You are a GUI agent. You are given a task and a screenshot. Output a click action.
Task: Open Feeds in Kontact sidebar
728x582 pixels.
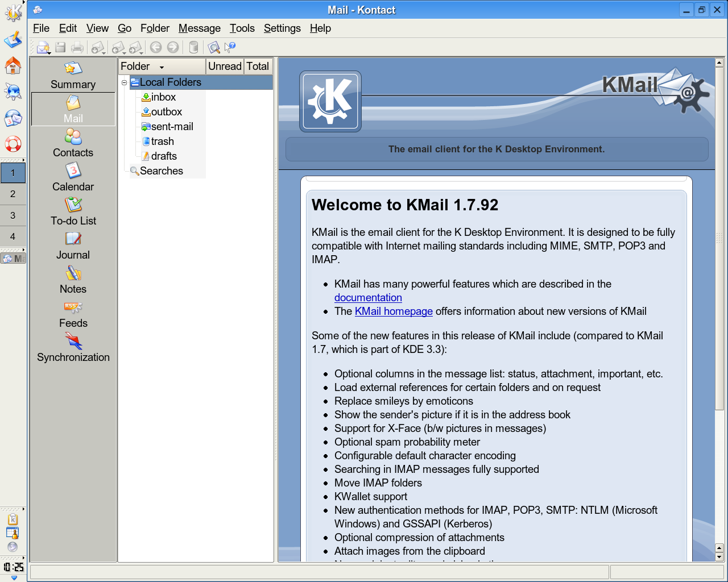coord(73,314)
